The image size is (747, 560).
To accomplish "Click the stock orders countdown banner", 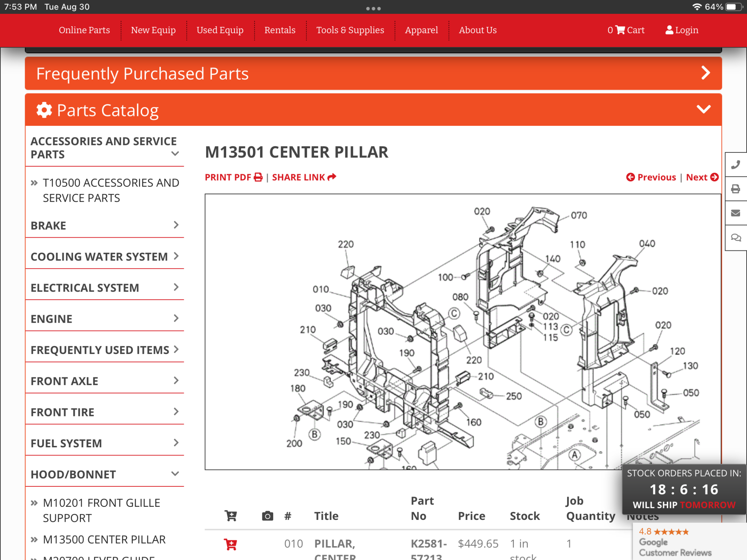I will pos(684,489).
